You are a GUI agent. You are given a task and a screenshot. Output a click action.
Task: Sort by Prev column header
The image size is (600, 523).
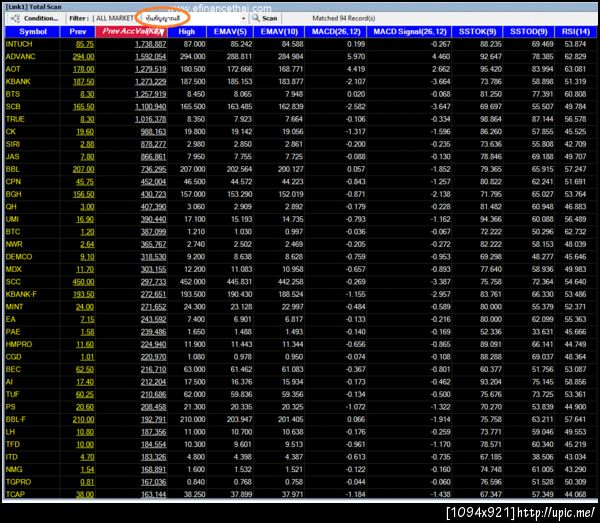coord(78,32)
